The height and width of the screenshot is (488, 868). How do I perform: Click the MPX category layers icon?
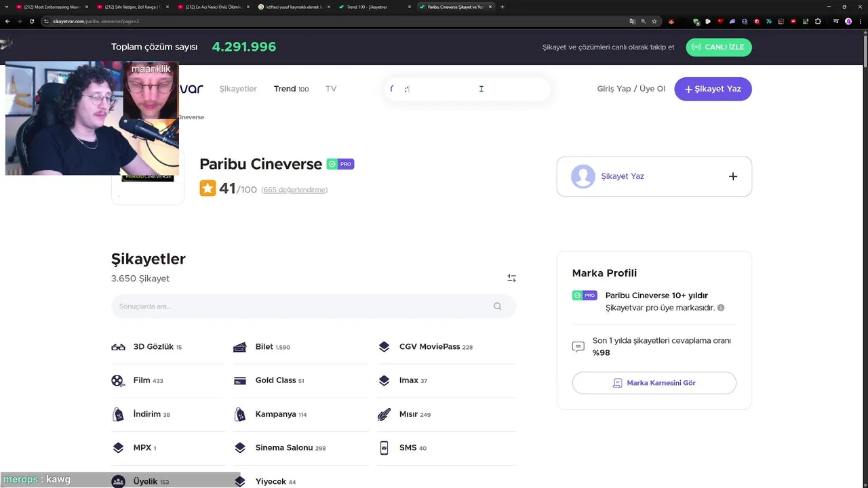[118, 448]
